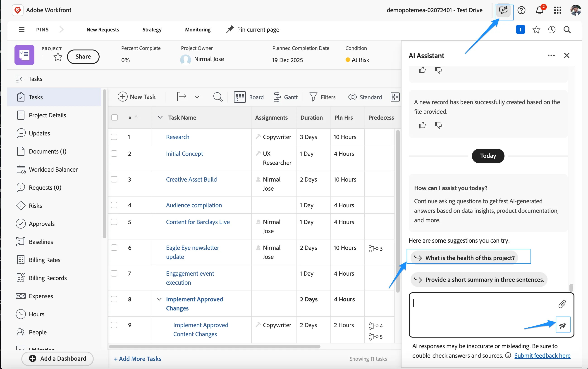Give thumbs down to new record message
Image resolution: width=588 pixels, height=369 pixels.
438,125
